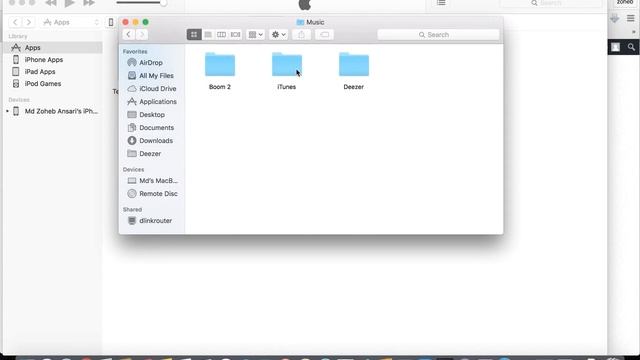Skip to previous track in iTunes
Screen dimensions: 640x360
click(51, 3)
